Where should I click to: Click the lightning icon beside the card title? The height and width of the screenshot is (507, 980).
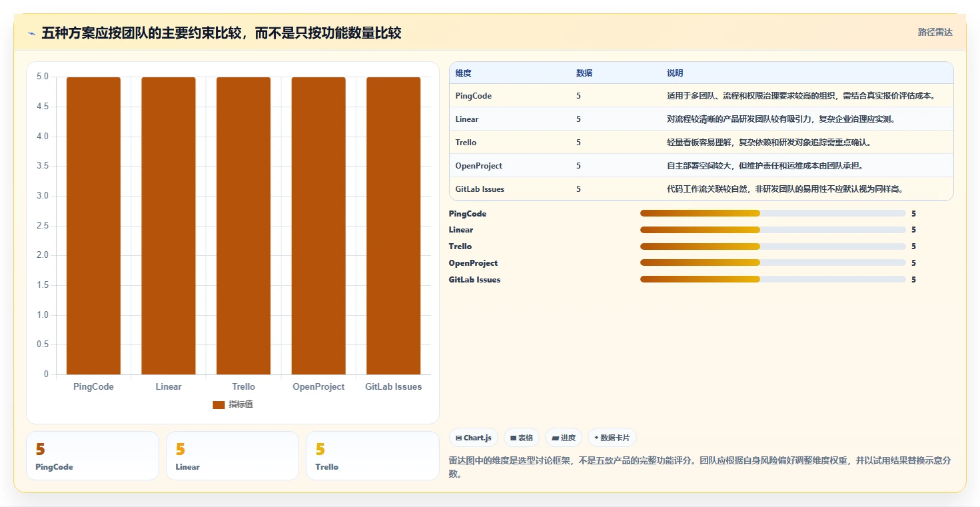(31, 33)
